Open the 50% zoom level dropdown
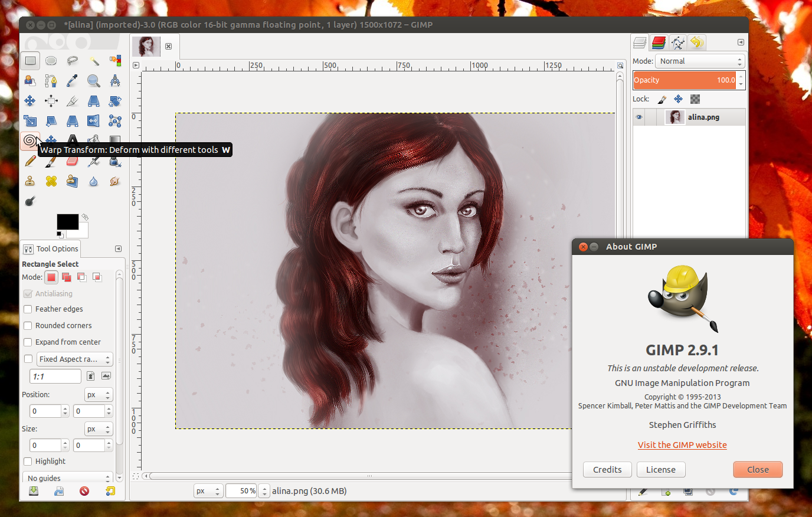The width and height of the screenshot is (812, 517). click(241, 490)
